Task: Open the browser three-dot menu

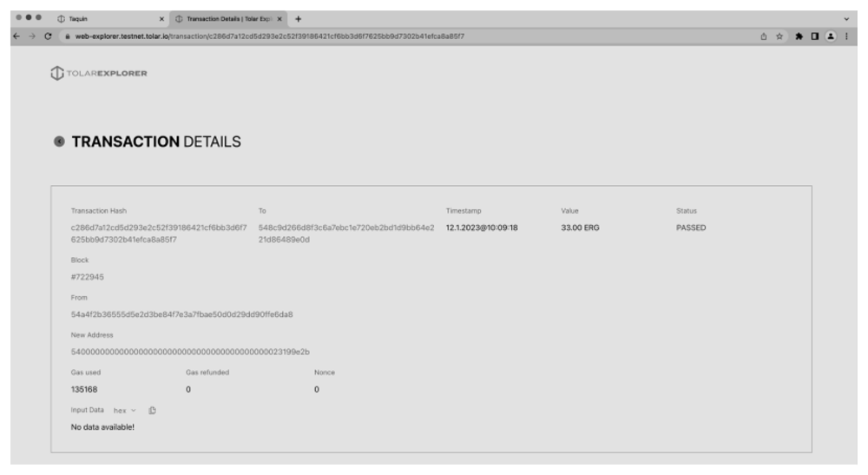Action: pyautogui.click(x=846, y=36)
